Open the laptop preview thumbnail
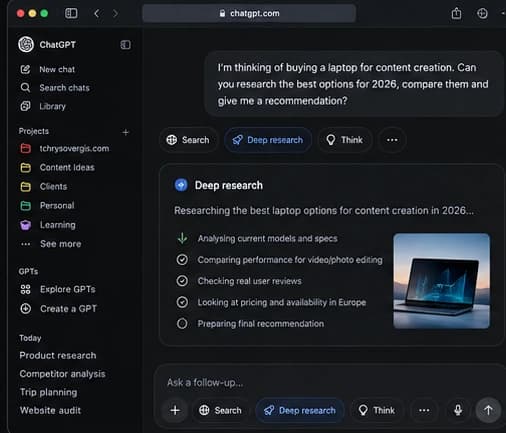Image resolution: width=506 pixels, height=433 pixels. tap(441, 281)
